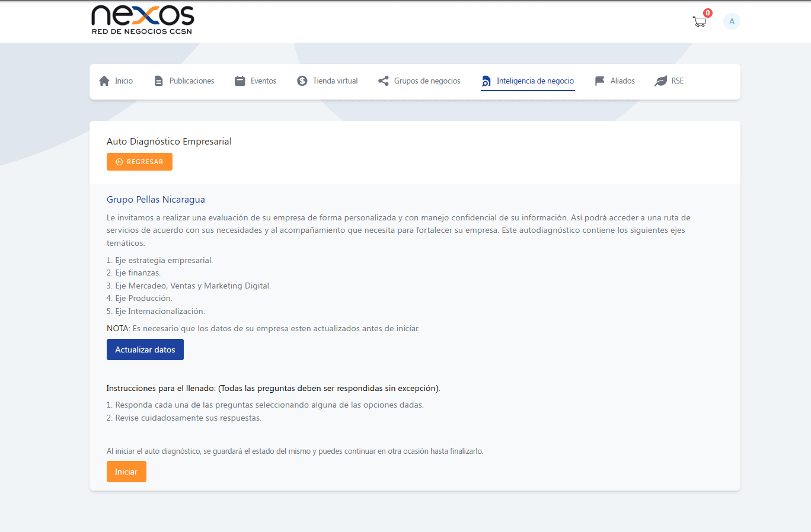Click 'Eje Mercadeo, Ventas y Marketing Digital.'
Viewport: 811px width, 532px height.
tap(193, 286)
